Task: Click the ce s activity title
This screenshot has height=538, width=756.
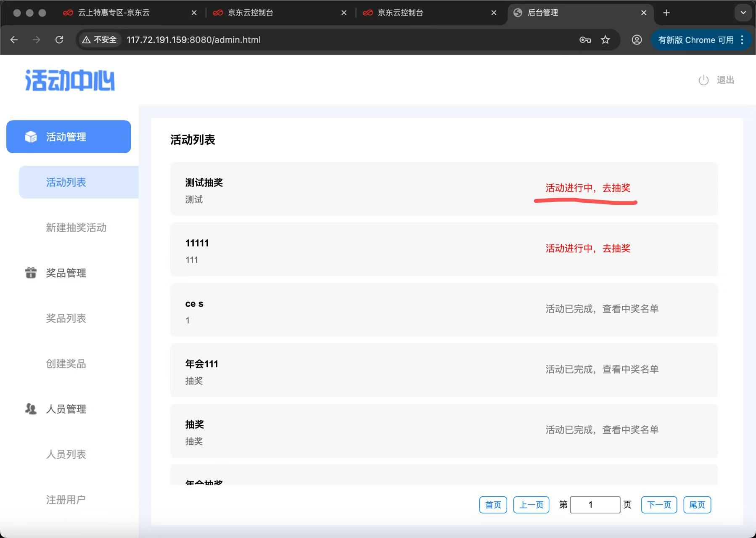Action: (194, 304)
